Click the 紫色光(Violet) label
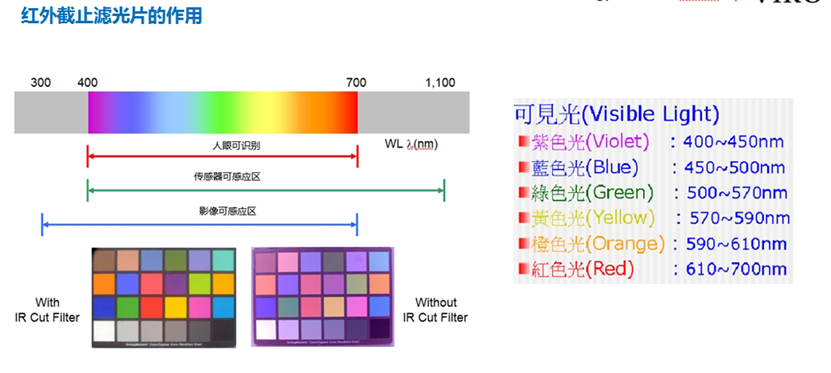Viewport: 831px width, 373px height. coord(590,141)
